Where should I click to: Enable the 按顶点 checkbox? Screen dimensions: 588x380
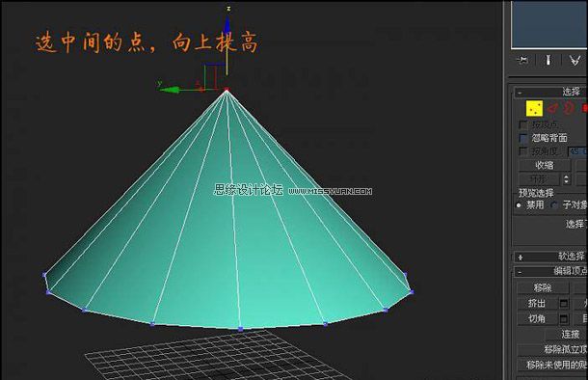click(522, 124)
